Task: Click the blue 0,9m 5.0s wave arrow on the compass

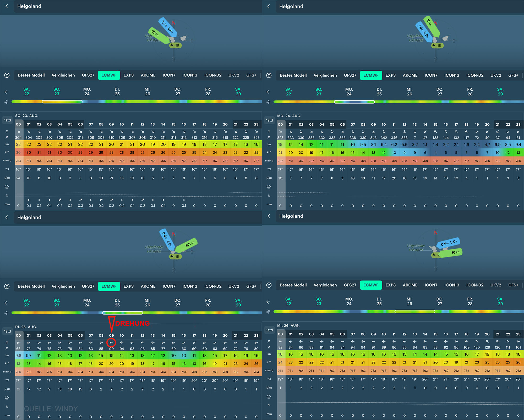Action: pos(450,243)
